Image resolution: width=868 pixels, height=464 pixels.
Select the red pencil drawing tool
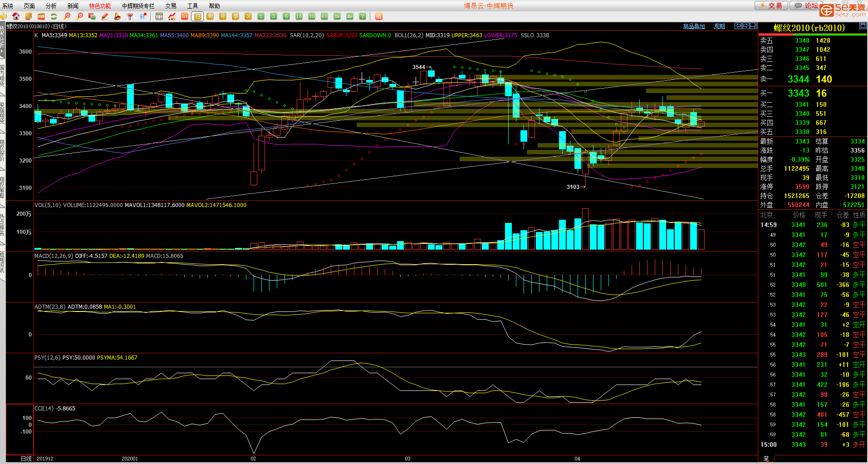[105, 16]
